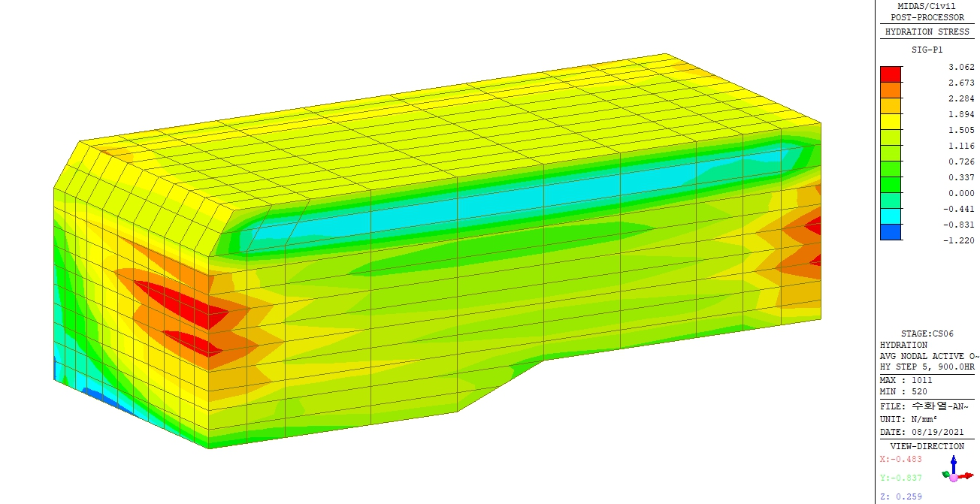Click the UNIT: N/mm² entry
Screen dimensions: 980x504
click(x=909, y=418)
